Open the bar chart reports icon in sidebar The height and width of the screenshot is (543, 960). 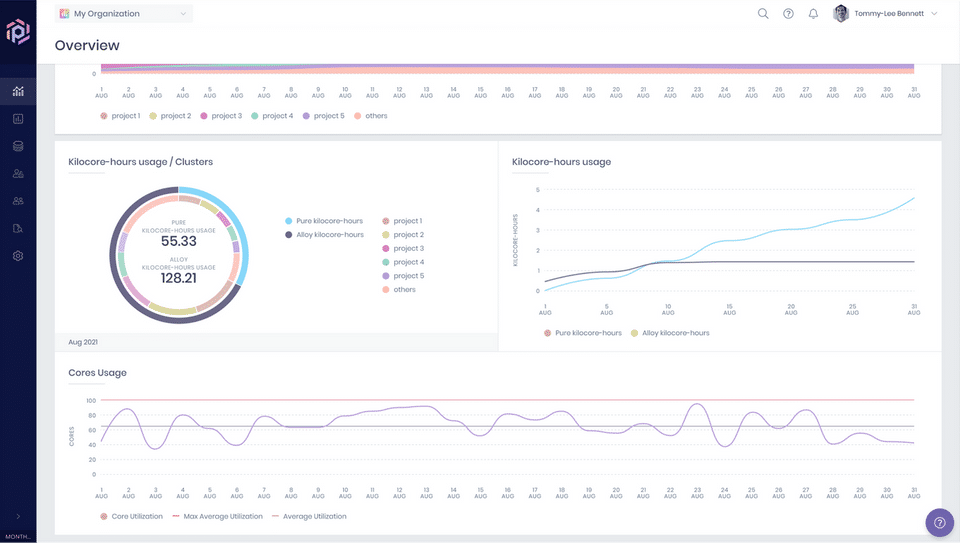18,119
